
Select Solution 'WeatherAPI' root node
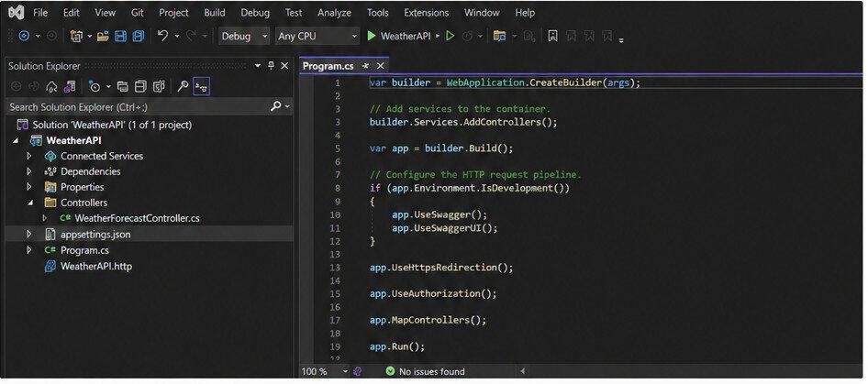tap(112, 125)
